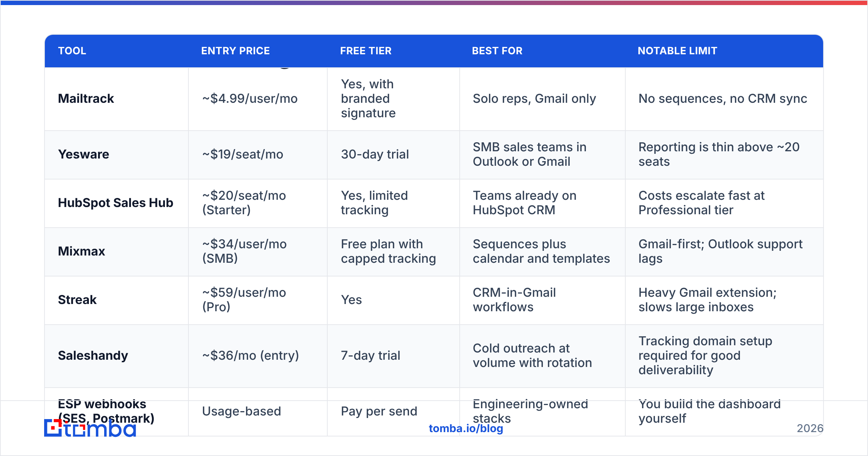Click the NOTABLE LIMIT column header

click(677, 51)
